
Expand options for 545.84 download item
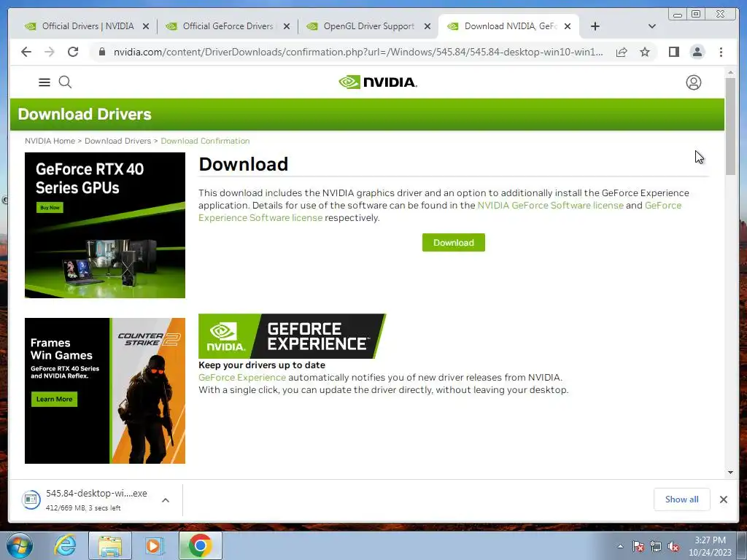tap(166, 500)
